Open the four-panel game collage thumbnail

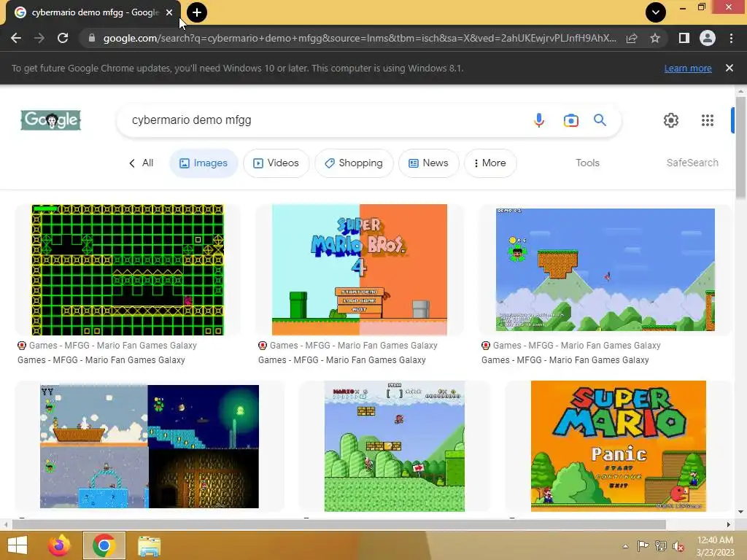coord(150,446)
